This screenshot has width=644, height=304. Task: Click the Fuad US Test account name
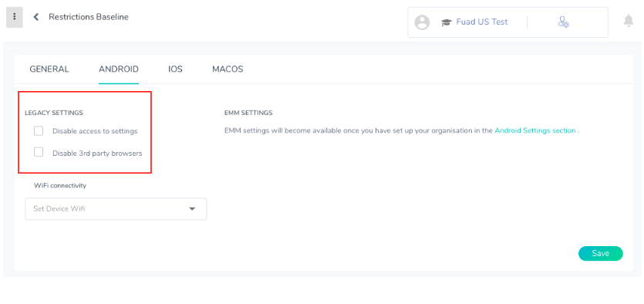[x=482, y=22]
